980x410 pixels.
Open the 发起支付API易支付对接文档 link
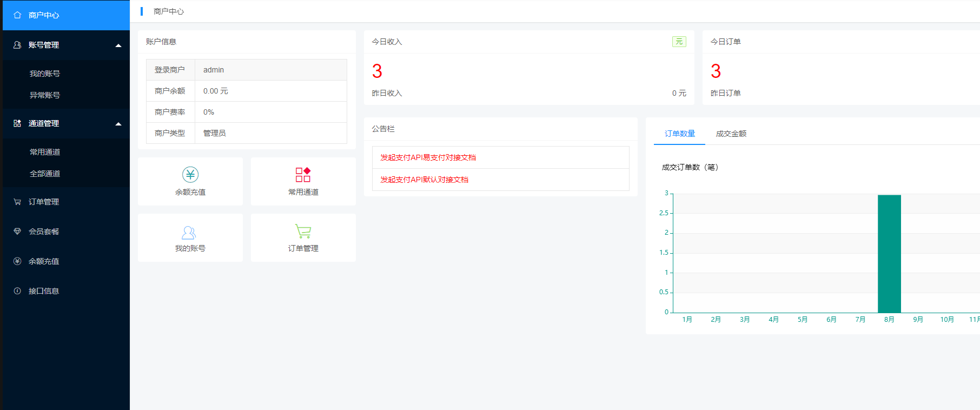pyautogui.click(x=428, y=157)
